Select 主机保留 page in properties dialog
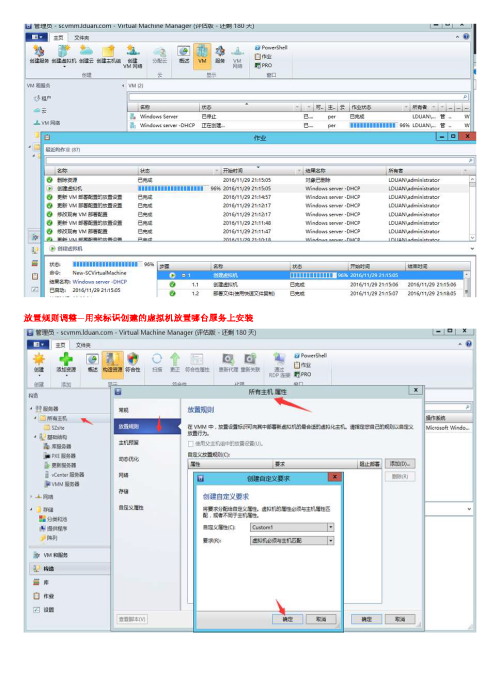Screen dimensions: 500x677 pyautogui.click(x=128, y=443)
